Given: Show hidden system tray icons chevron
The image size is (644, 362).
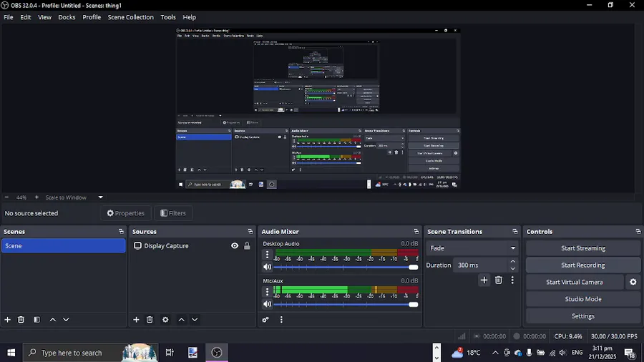Looking at the screenshot, I should (x=495, y=353).
